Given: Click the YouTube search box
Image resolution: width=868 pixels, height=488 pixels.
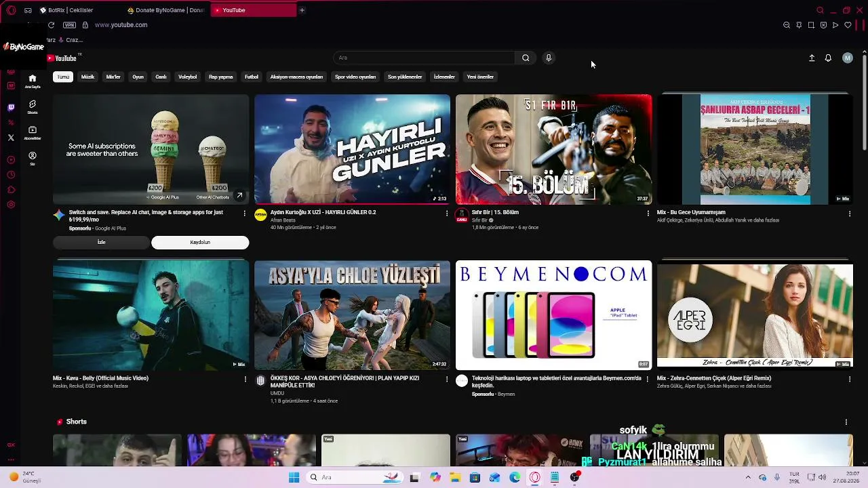Looking at the screenshot, I should [425, 58].
